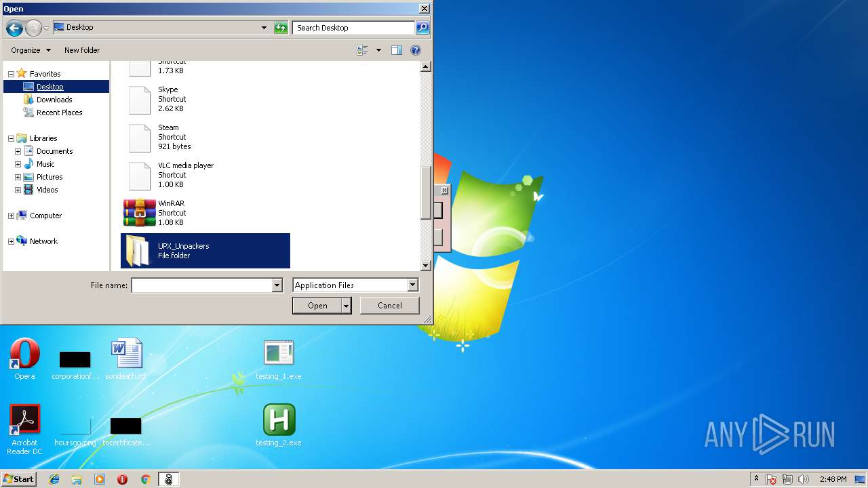Image resolution: width=868 pixels, height=488 pixels.
Task: Show hidden system tray icons
Action: (756, 479)
